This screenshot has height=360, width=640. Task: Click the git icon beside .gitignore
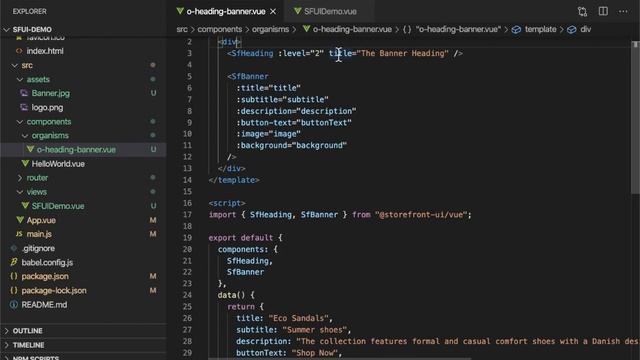point(14,248)
